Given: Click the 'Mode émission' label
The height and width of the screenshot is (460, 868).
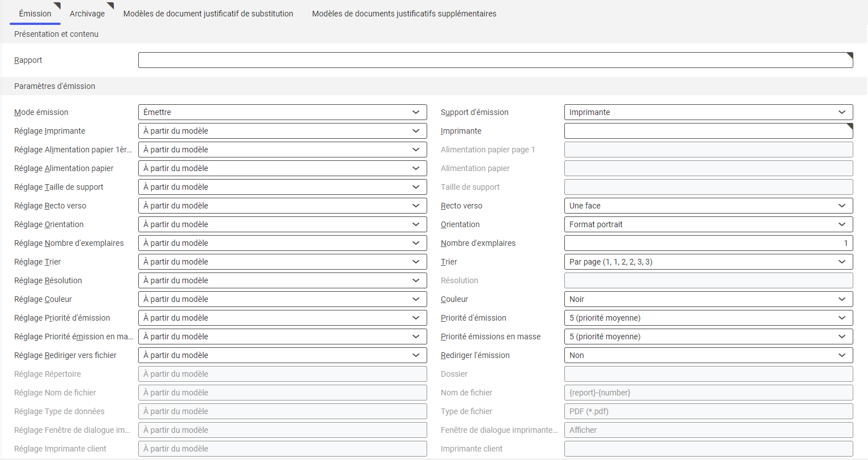Looking at the screenshot, I should tap(41, 112).
